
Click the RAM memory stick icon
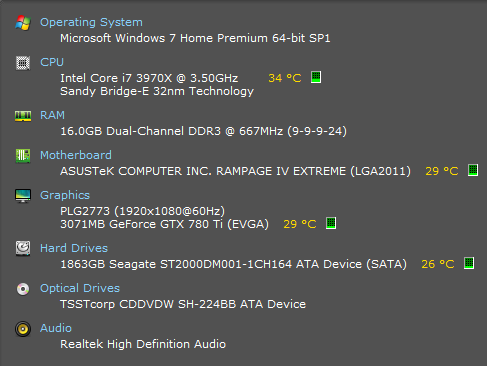click(23, 116)
